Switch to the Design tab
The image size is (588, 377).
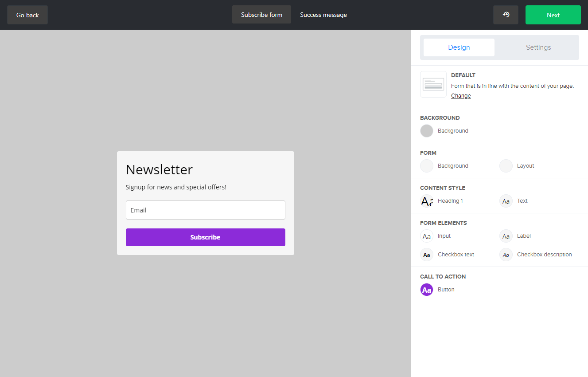[459, 47]
